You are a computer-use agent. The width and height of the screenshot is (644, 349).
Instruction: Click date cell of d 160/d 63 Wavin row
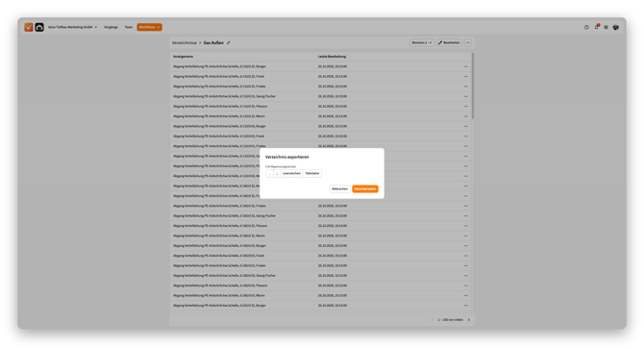pos(333,295)
